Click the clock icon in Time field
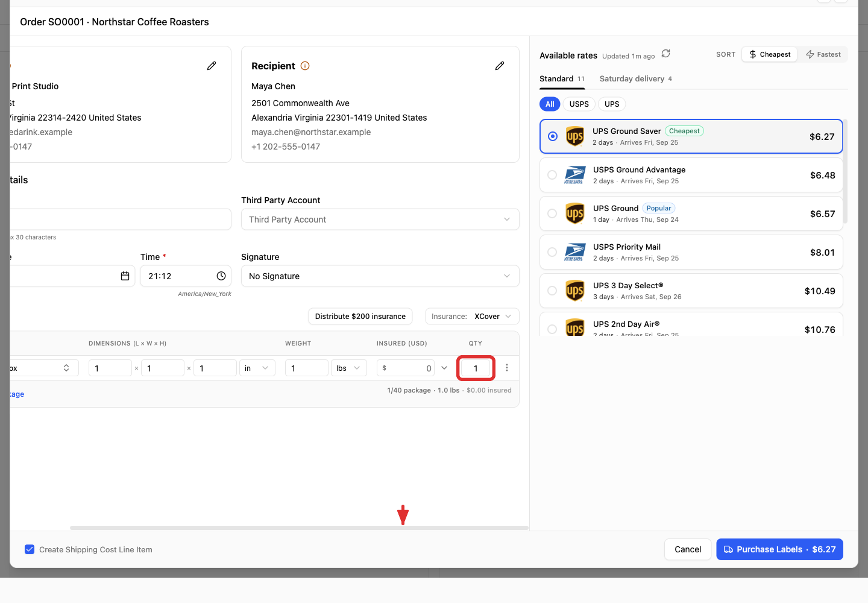Viewport: 868px width, 603px height. click(x=221, y=276)
